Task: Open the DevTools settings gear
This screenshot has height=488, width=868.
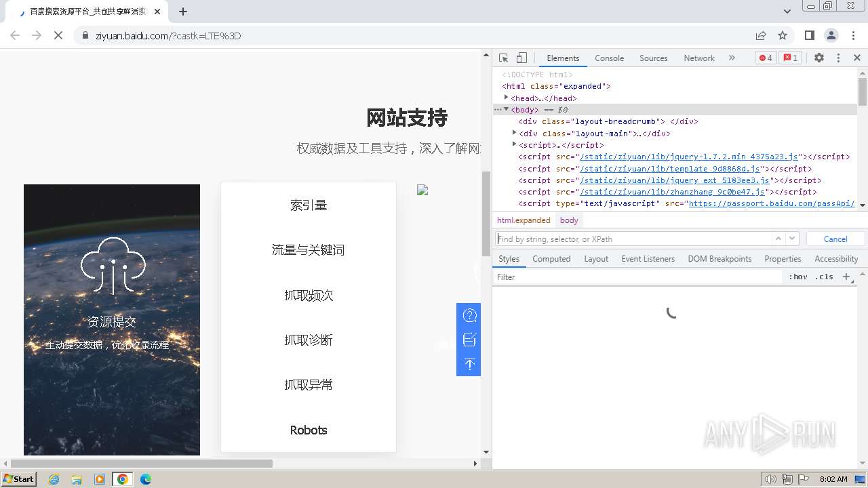Action: point(819,58)
